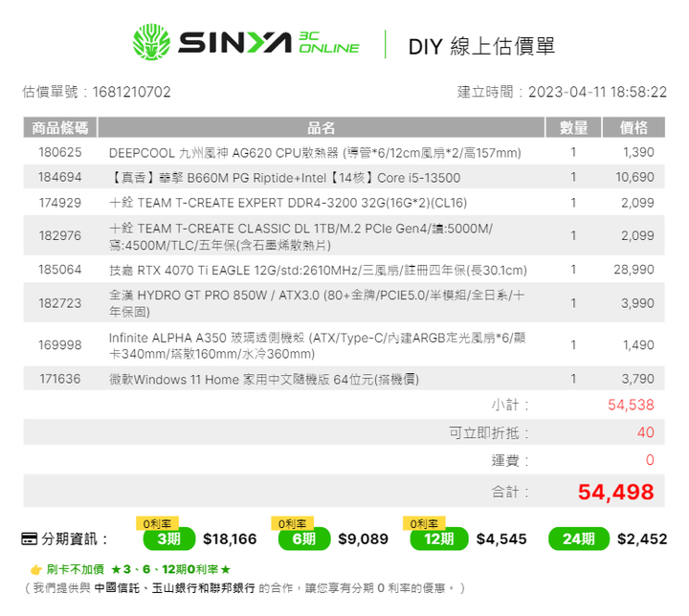Select the 12期 installment badge

coord(439,539)
